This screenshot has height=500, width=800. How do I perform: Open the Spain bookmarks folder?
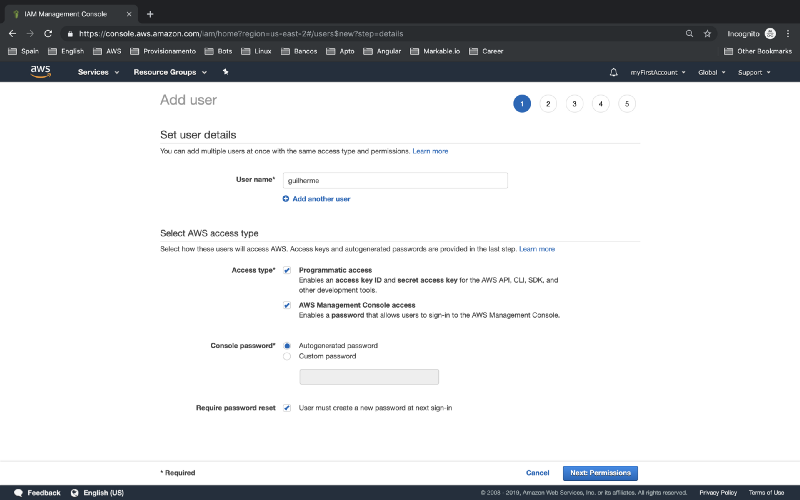point(23,51)
